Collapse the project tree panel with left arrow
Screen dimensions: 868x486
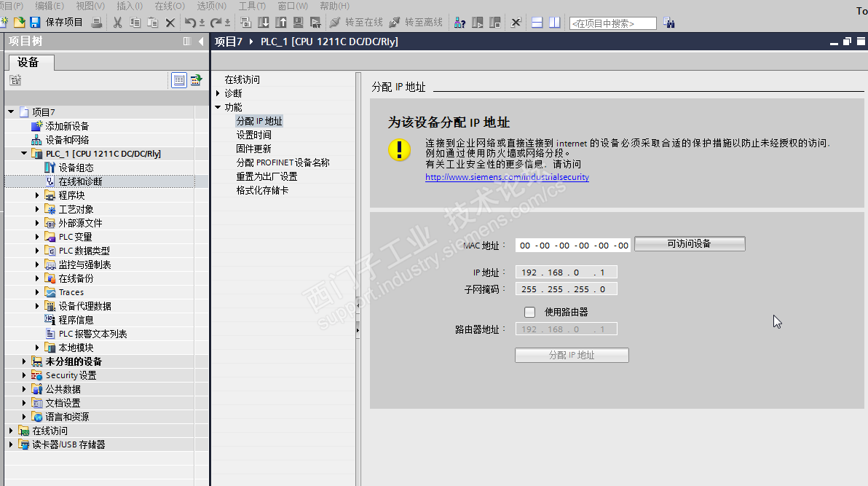[201, 42]
